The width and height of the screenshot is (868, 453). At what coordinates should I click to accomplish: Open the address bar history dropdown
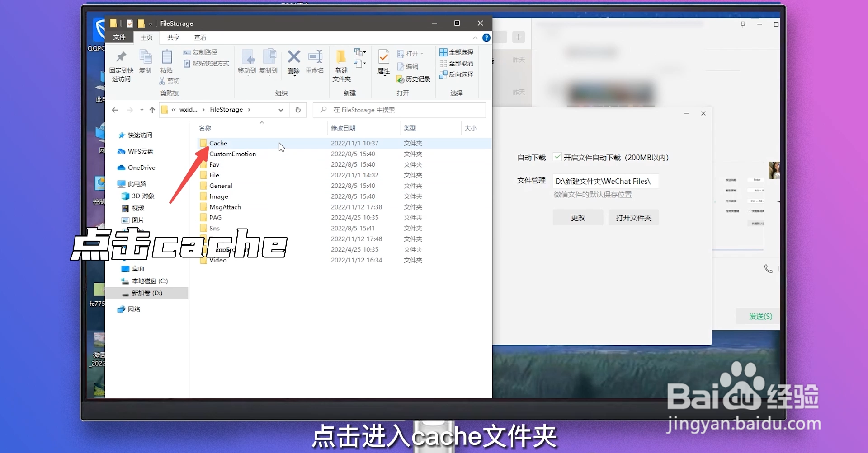[x=281, y=110]
